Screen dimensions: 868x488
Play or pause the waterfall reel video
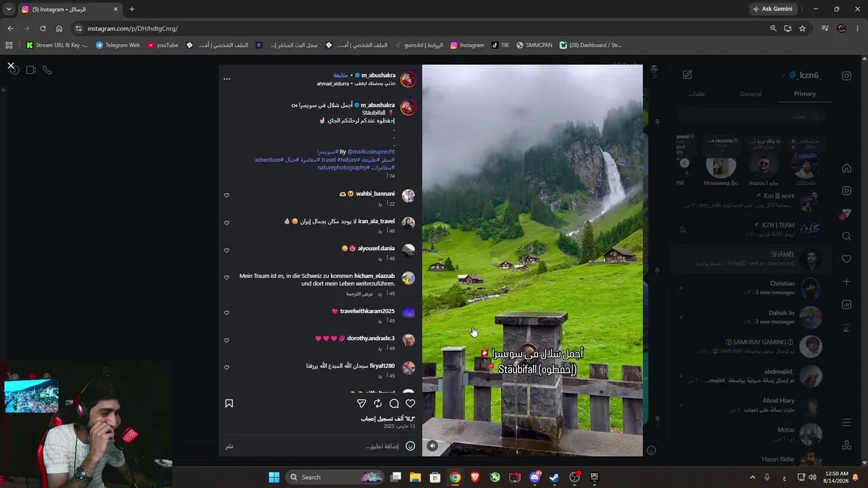[532, 260]
